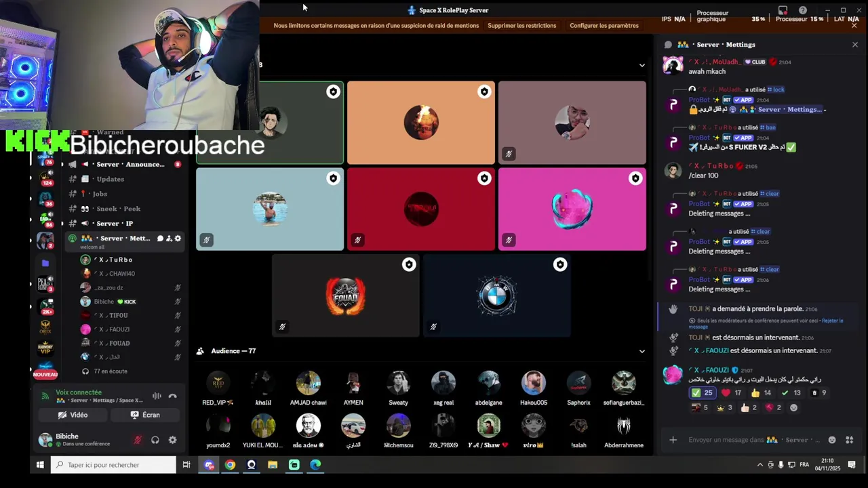Add a reaction with the smiley icon
This screenshot has width=868, height=488.
pyautogui.click(x=793, y=407)
